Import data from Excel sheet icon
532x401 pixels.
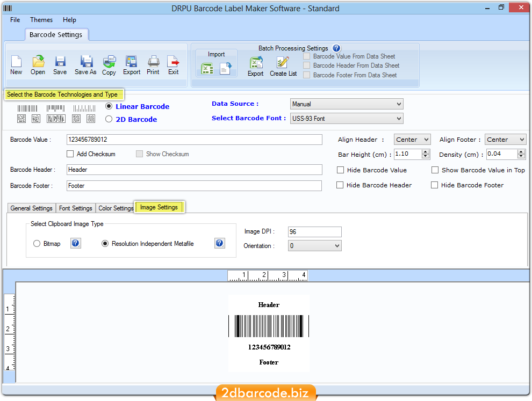pos(207,69)
